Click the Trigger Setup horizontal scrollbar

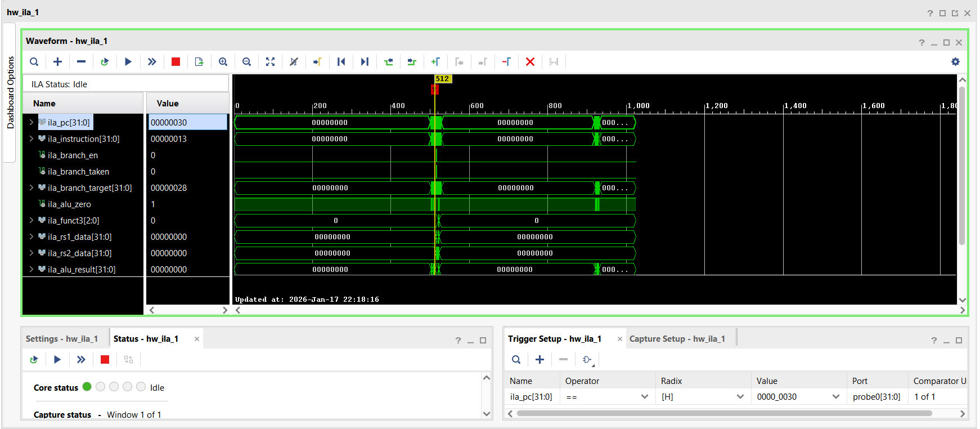[724, 413]
